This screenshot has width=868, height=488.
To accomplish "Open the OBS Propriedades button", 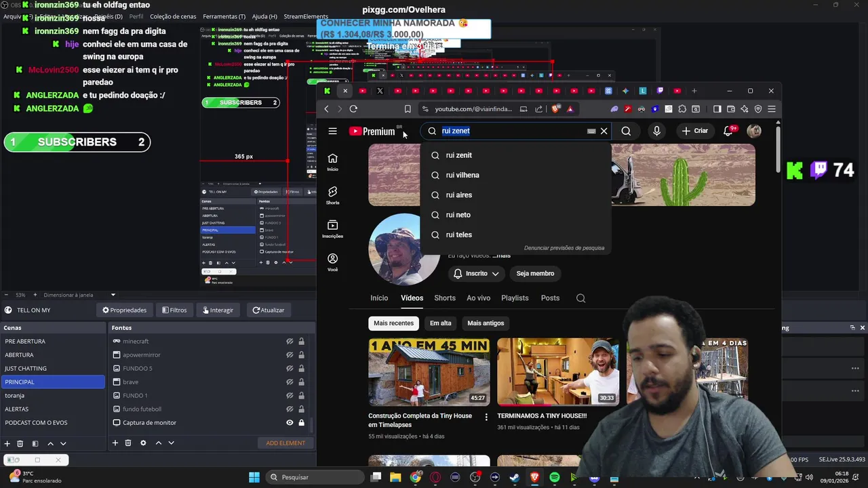I will pyautogui.click(x=124, y=310).
